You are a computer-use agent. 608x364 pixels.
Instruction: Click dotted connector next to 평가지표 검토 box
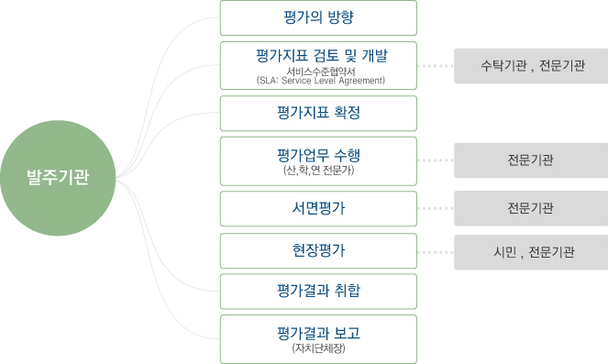tap(436, 66)
